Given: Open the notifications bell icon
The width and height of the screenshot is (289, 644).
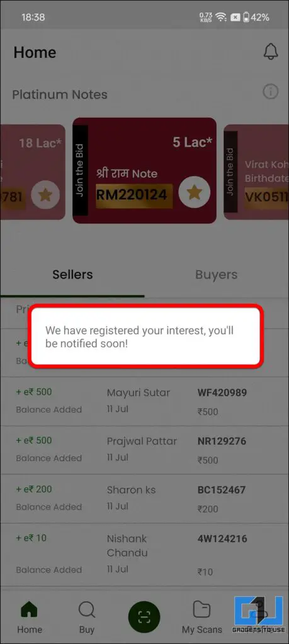Looking at the screenshot, I should pos(271,52).
